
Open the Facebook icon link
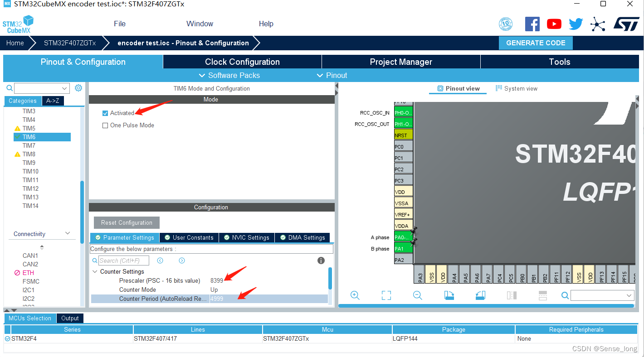532,24
